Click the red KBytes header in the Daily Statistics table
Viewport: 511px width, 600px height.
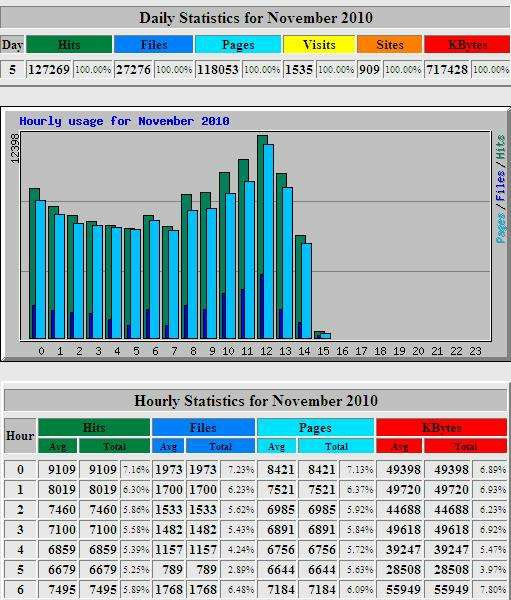[467, 45]
